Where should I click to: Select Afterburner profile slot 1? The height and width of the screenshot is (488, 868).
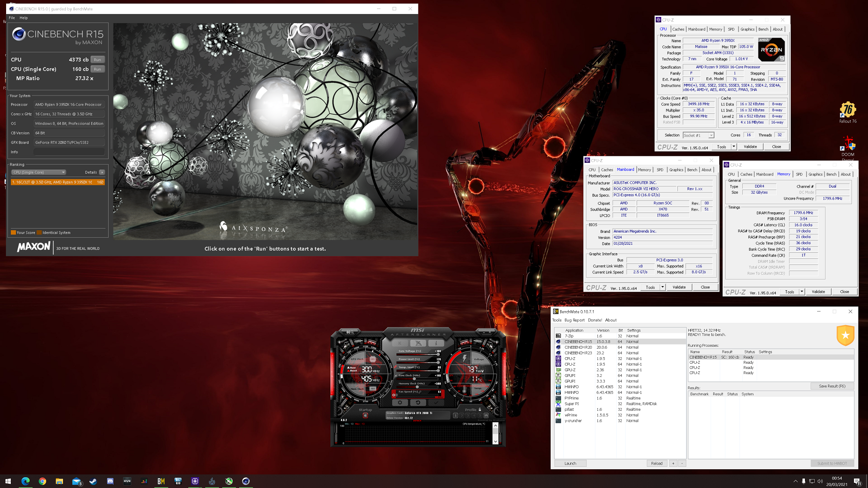455,416
